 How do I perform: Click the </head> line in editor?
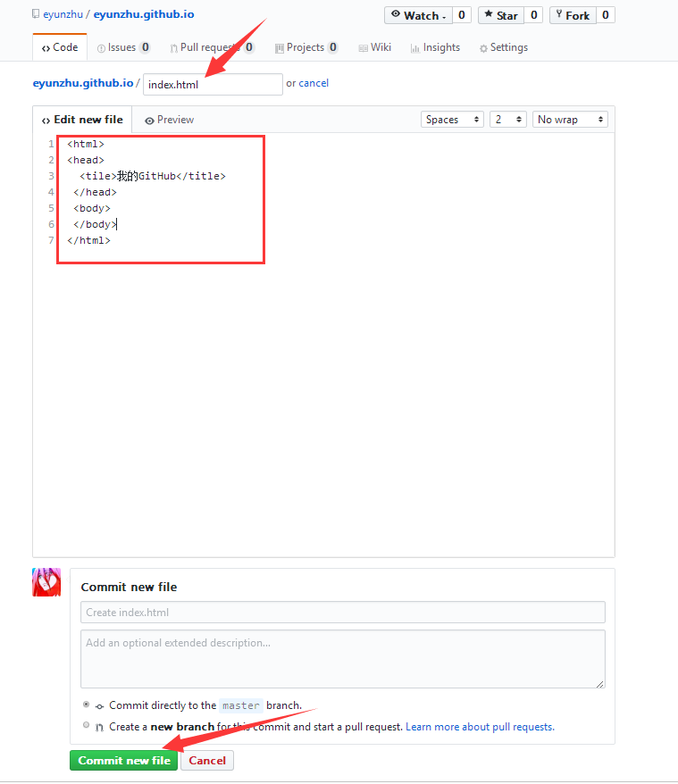click(x=95, y=192)
